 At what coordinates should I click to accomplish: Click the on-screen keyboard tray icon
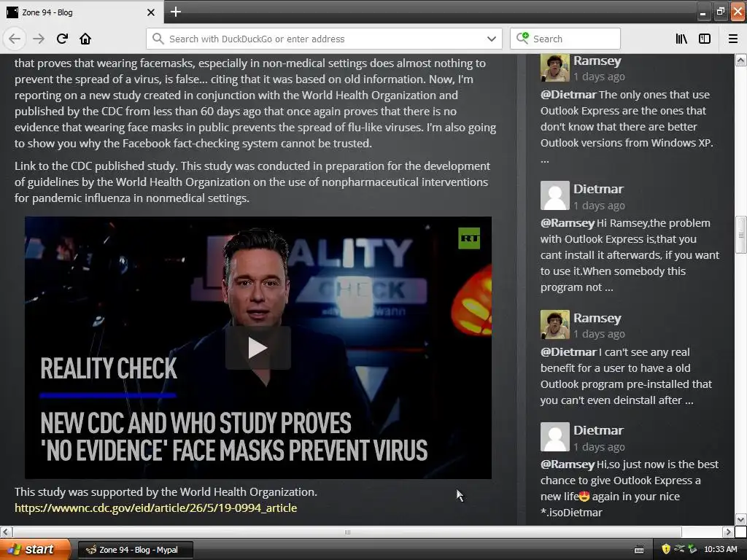pyautogui.click(x=639, y=550)
